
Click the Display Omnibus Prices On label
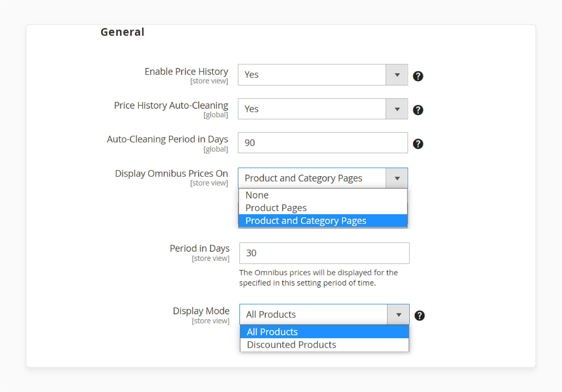[x=171, y=173]
